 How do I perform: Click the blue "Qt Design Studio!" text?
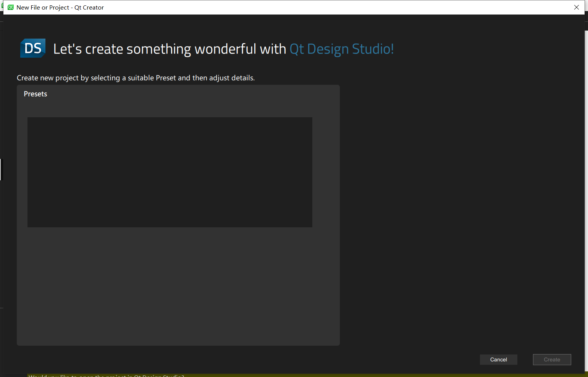point(341,49)
